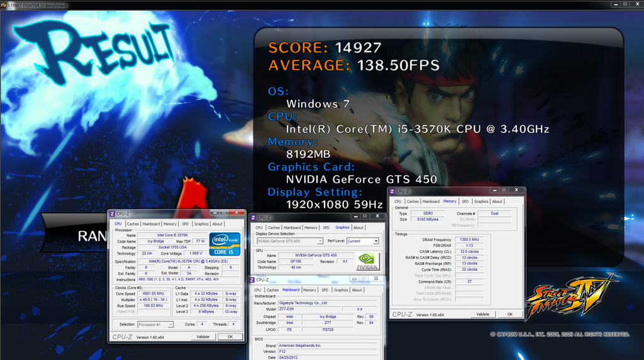Open Caches tab in the Graphics window
The width and height of the screenshot is (644, 360).
pyautogui.click(x=274, y=228)
